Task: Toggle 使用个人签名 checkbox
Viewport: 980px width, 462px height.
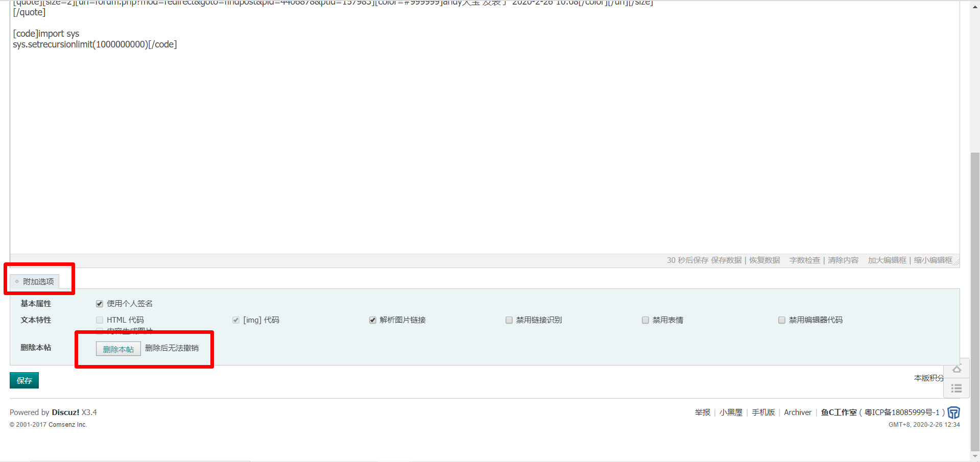Action: point(100,304)
